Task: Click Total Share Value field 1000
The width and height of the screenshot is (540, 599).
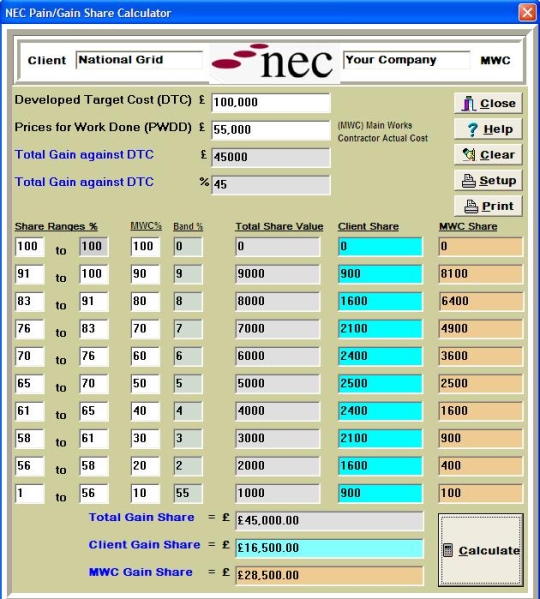Action: (278, 493)
